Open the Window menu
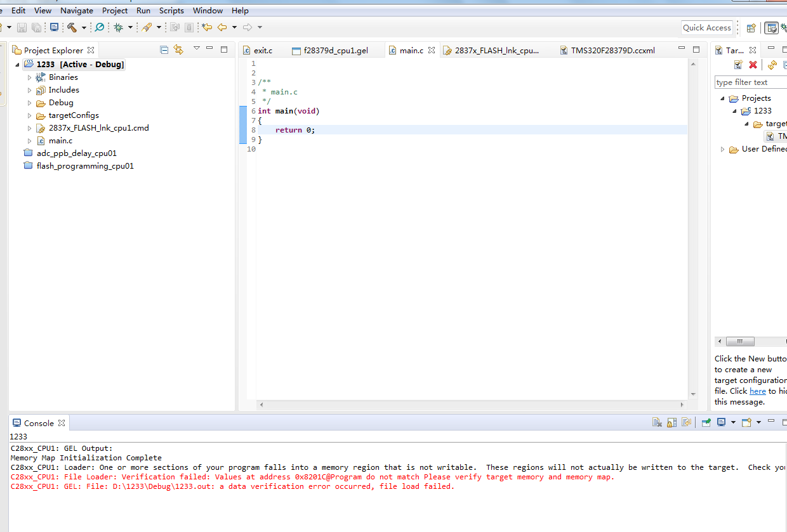The height and width of the screenshot is (532, 787). click(x=208, y=10)
